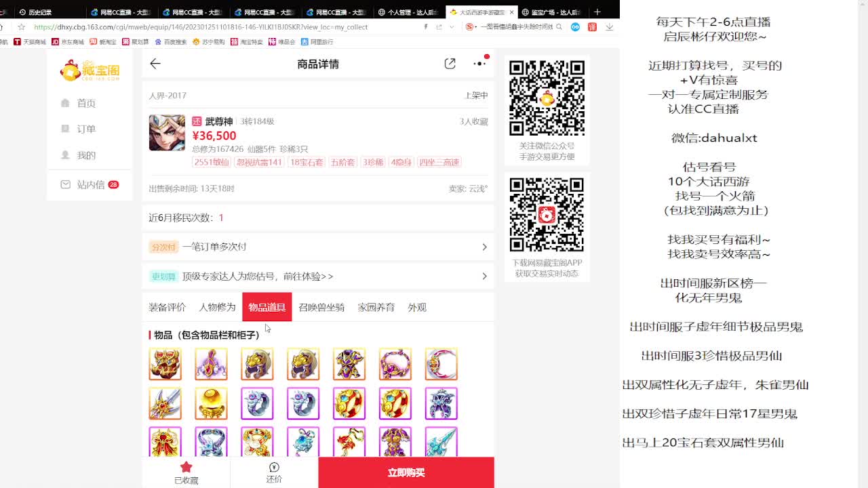Screen dimensions: 868x488
Task: Click the browser address bar URL
Action: 201,27
